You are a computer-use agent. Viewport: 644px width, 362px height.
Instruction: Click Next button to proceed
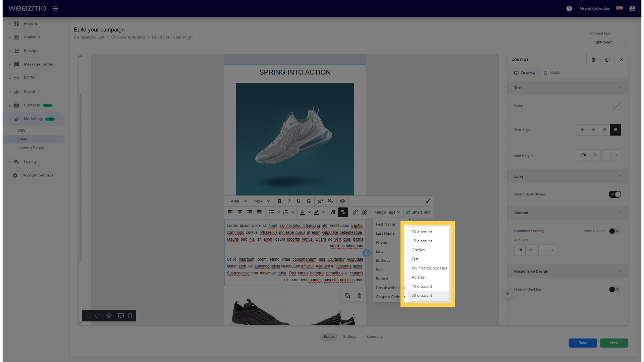[x=614, y=343]
